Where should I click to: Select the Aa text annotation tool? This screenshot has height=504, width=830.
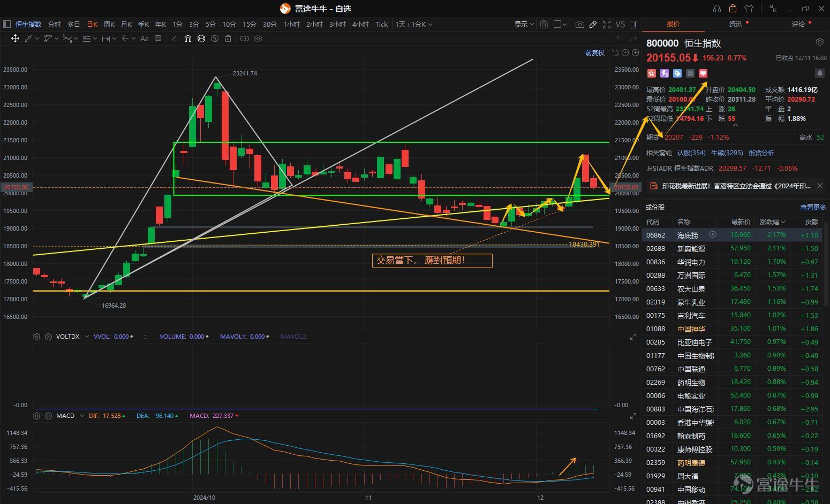[x=144, y=39]
